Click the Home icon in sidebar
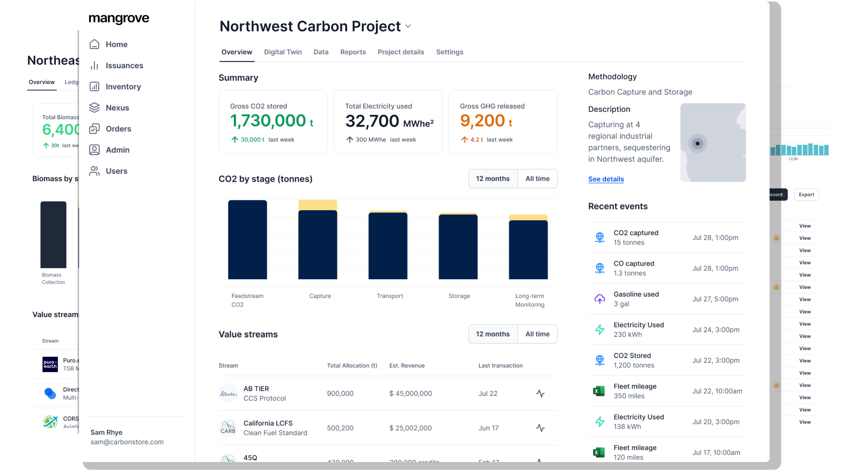The width and height of the screenshot is (868, 476). 94,44
